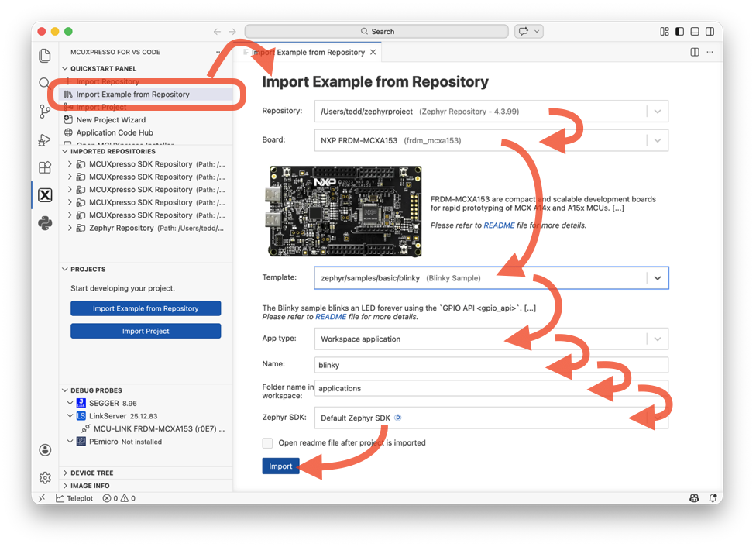The image size is (756, 547).
Task: Click the Name field containing blinky
Action: [491, 365]
